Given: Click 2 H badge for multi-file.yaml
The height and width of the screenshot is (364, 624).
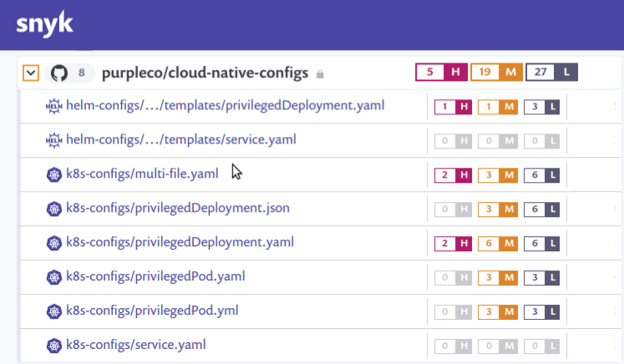Looking at the screenshot, I should point(453,175).
